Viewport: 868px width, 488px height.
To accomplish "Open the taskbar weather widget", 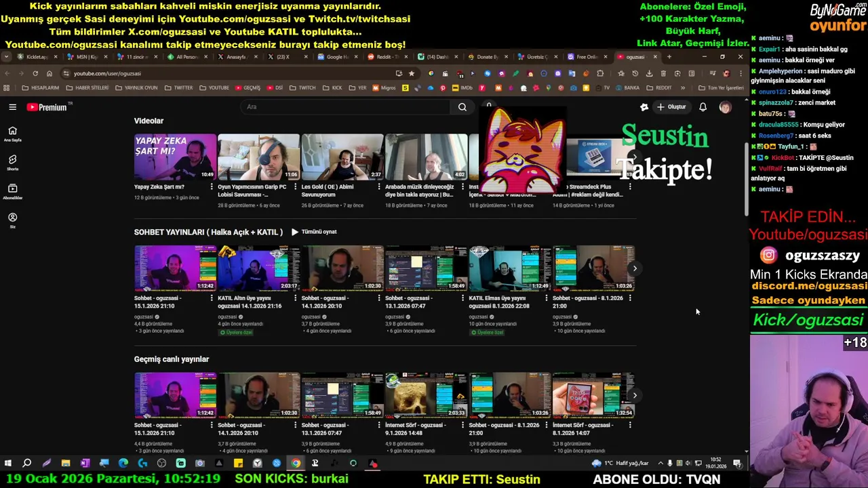I will 620,464.
